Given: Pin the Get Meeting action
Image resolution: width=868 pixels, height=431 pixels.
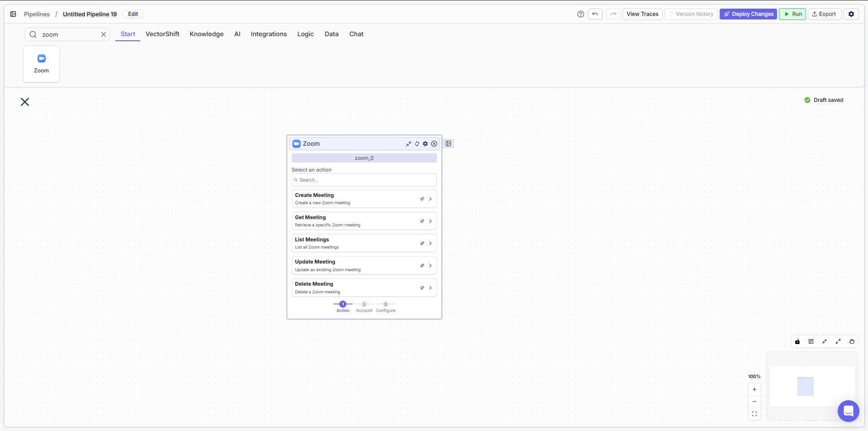Looking at the screenshot, I should point(422,221).
